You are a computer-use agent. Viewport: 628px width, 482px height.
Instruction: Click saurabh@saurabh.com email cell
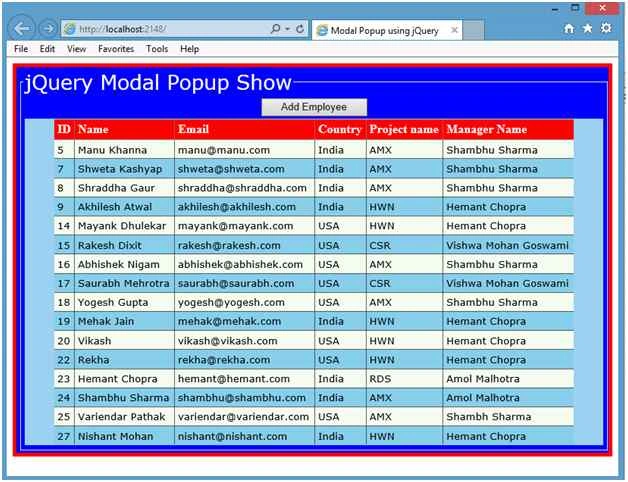tap(244, 283)
